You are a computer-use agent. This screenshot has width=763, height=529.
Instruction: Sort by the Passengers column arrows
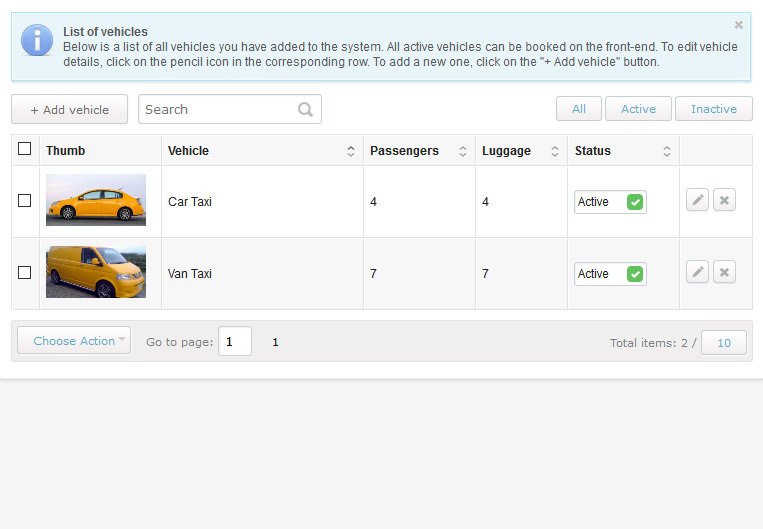click(463, 151)
